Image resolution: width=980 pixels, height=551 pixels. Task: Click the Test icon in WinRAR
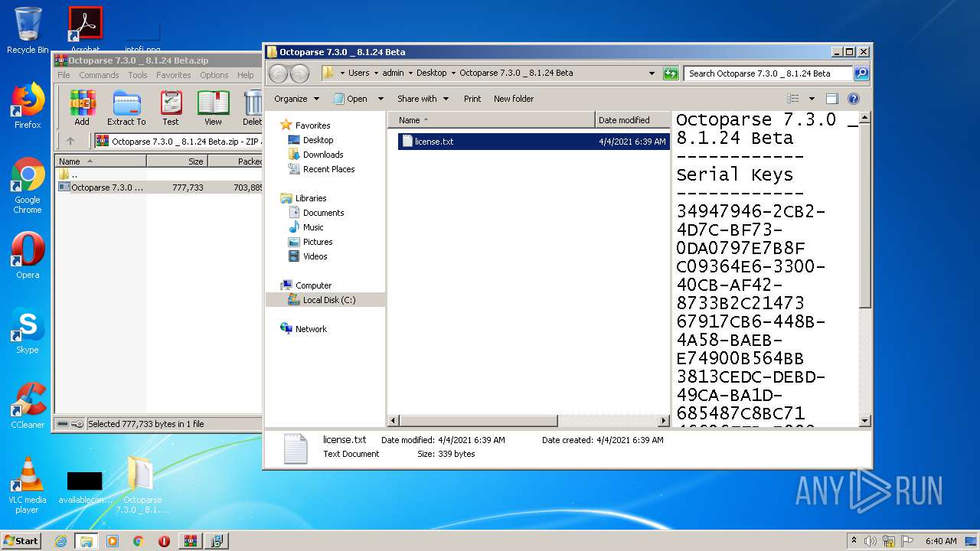tap(171, 108)
